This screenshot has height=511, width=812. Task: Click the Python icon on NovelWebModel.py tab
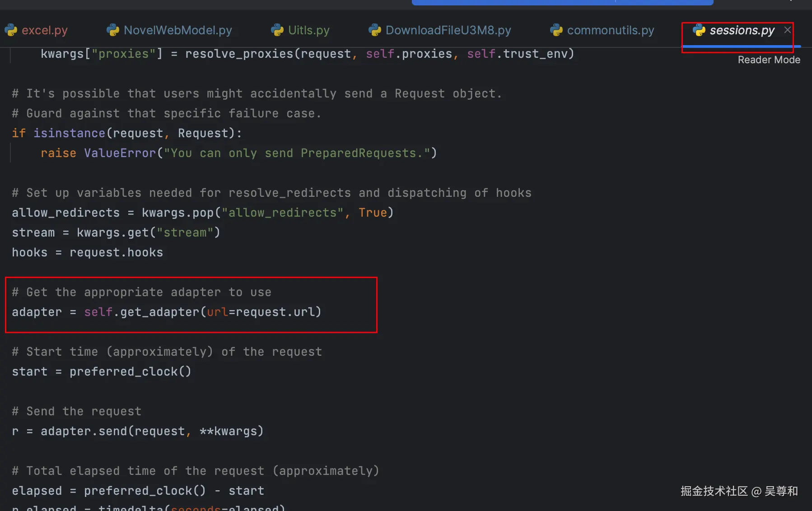(x=113, y=30)
